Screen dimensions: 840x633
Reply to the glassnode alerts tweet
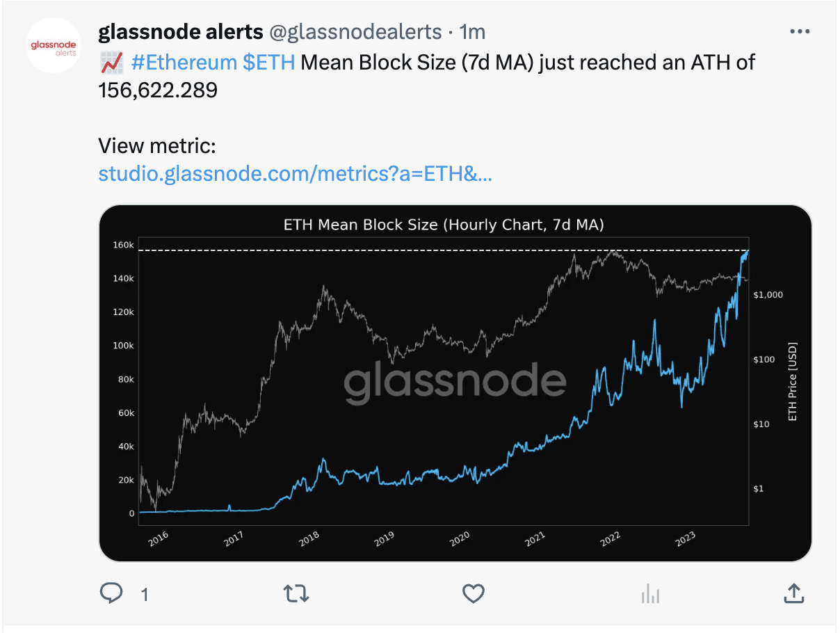coord(111,593)
